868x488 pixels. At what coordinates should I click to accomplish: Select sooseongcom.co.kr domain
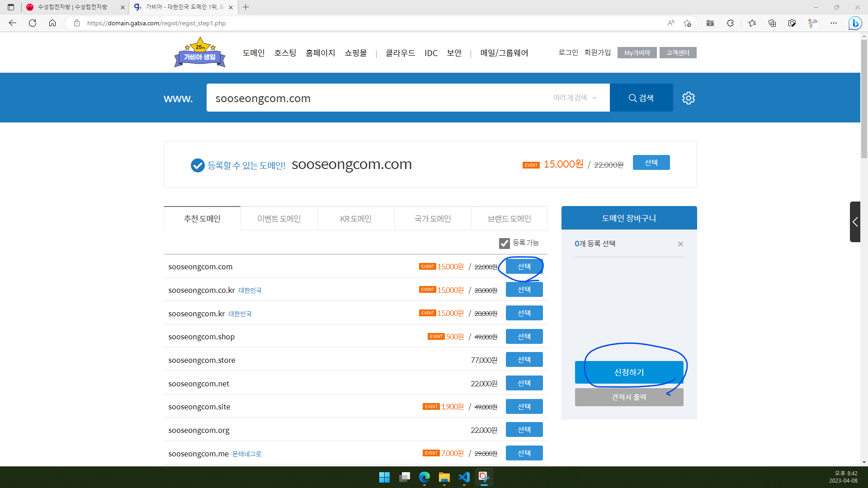[524, 290]
